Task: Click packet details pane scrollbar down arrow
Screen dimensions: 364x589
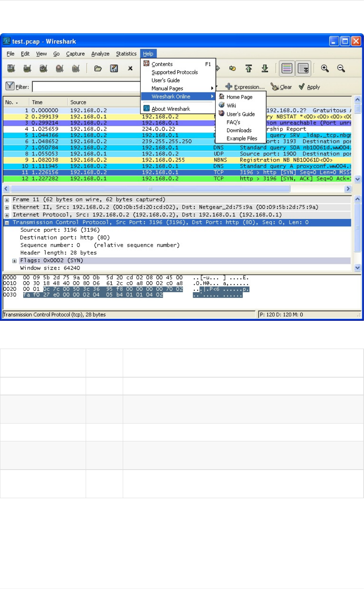Action: tap(357, 267)
